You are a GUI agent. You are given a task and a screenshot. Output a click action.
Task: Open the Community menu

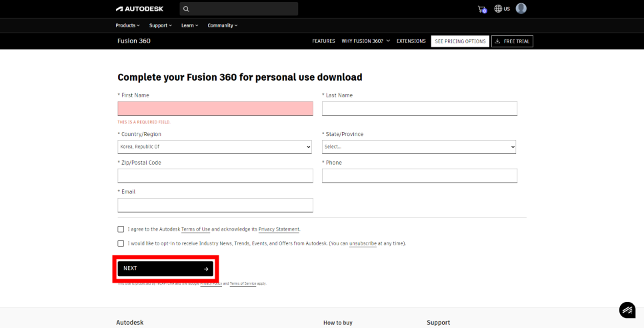[222, 25]
